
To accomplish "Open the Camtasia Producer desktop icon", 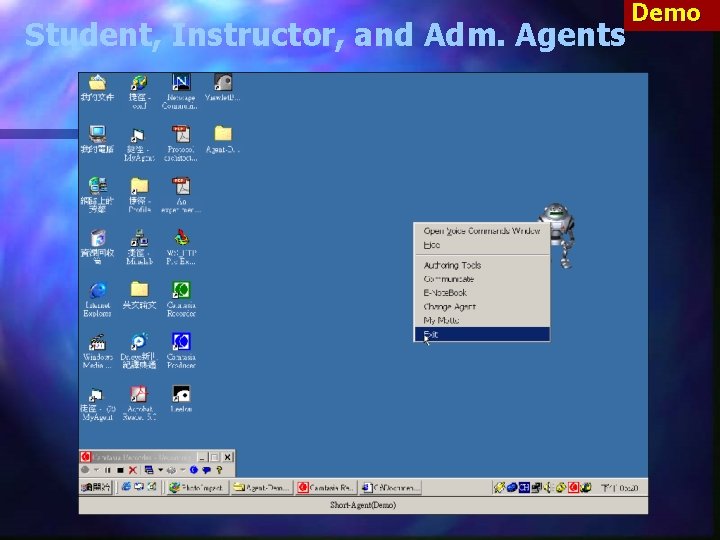I will [x=181, y=351].
